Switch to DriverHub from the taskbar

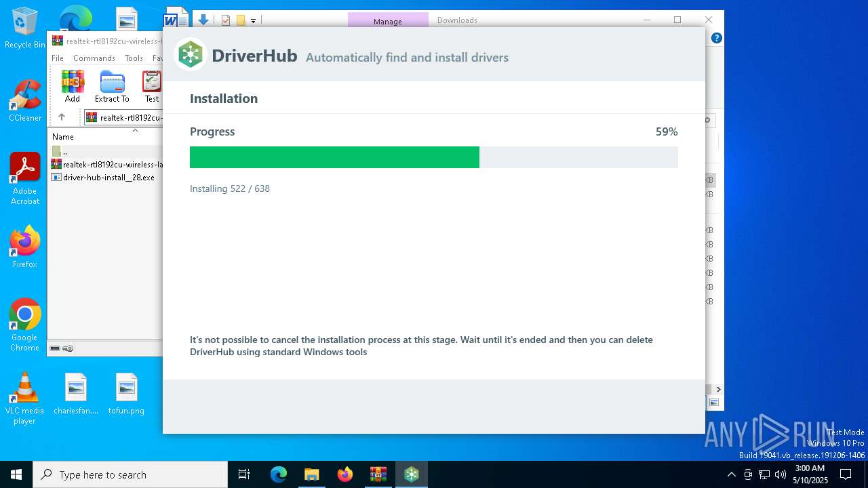pos(412,474)
